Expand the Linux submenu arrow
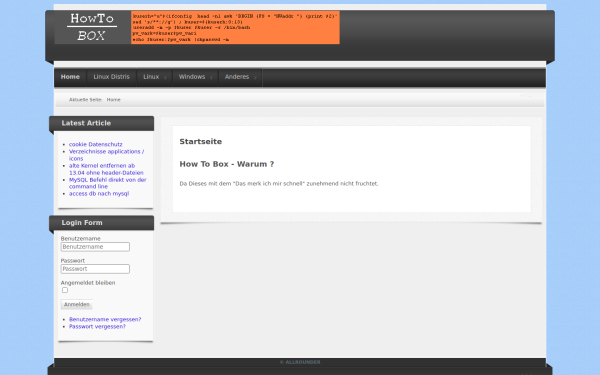 pyautogui.click(x=165, y=78)
